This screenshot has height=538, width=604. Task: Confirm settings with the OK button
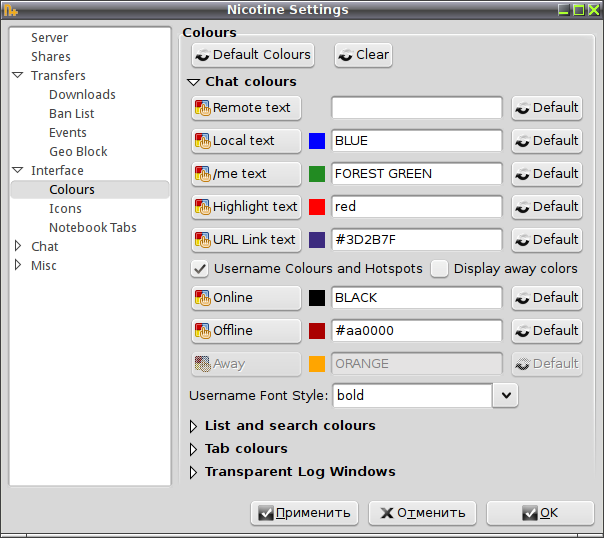click(540, 513)
